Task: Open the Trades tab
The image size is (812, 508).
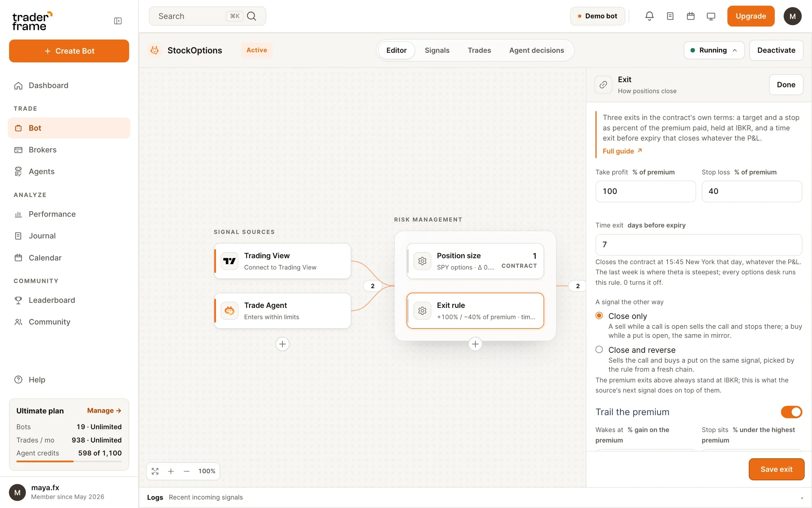Action: click(479, 50)
